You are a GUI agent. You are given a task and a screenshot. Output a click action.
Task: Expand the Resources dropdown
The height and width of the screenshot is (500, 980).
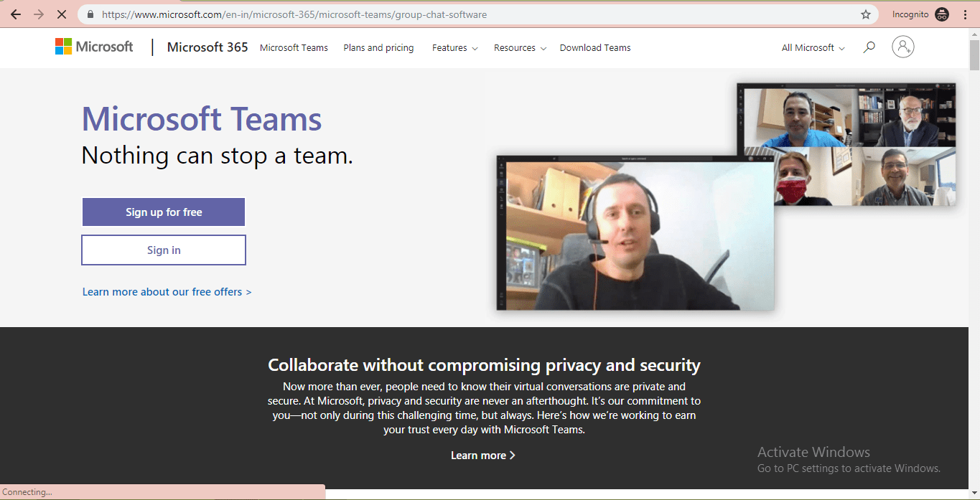click(520, 48)
